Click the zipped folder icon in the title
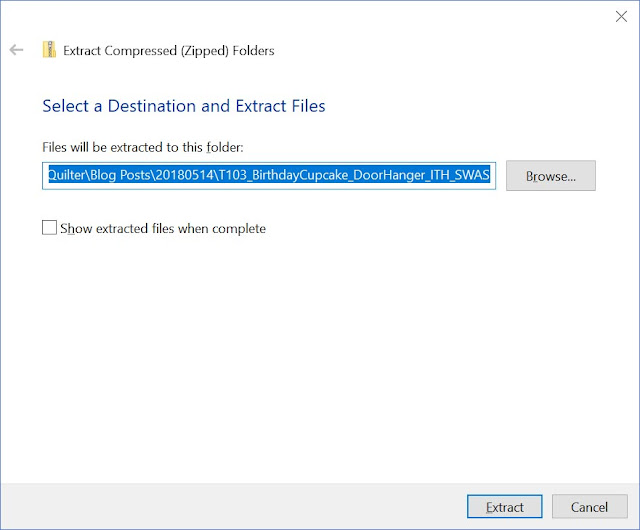 click(49, 50)
